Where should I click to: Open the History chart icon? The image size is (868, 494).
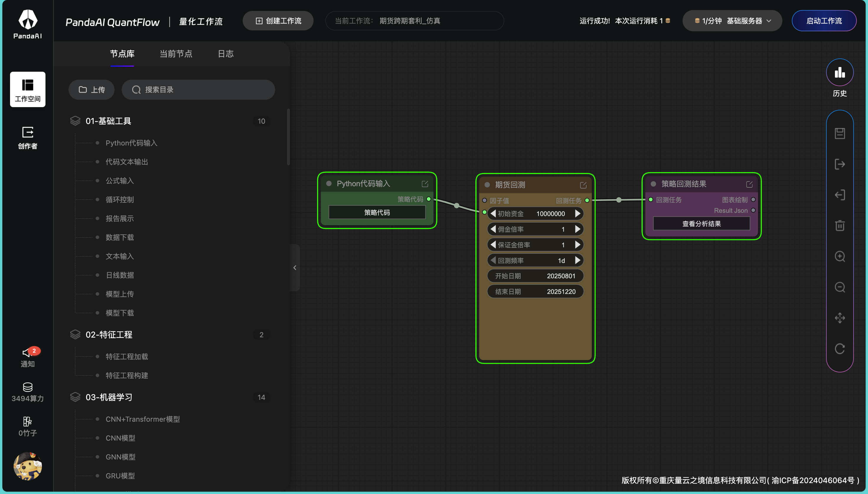point(839,73)
